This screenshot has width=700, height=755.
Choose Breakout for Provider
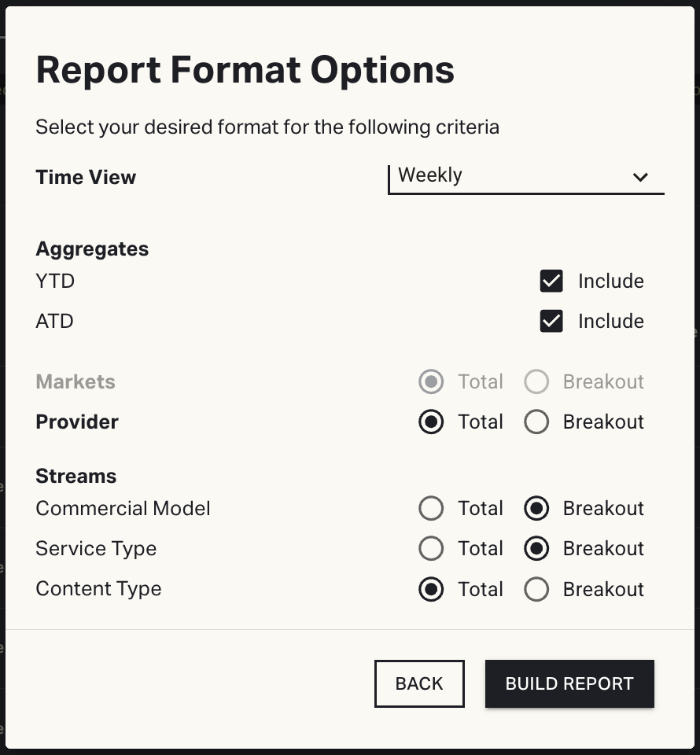[536, 422]
